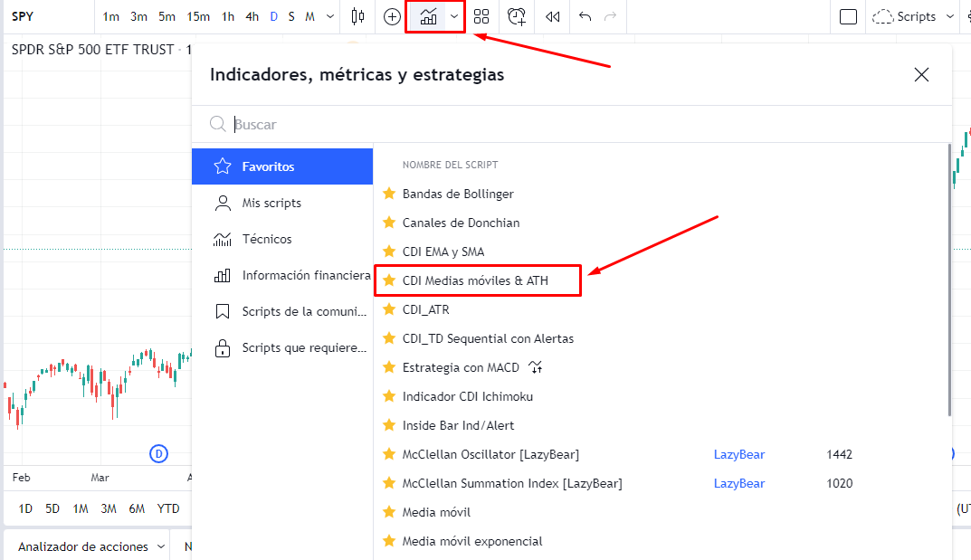Add McClellan Oscillator [LazyBear] indicator
Screen dimensions: 971x560
[490, 454]
